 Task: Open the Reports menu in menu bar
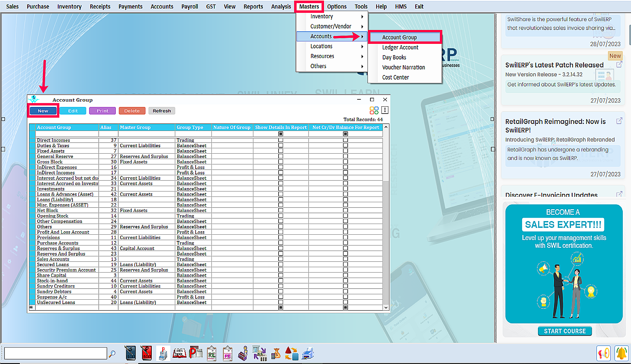253,6
